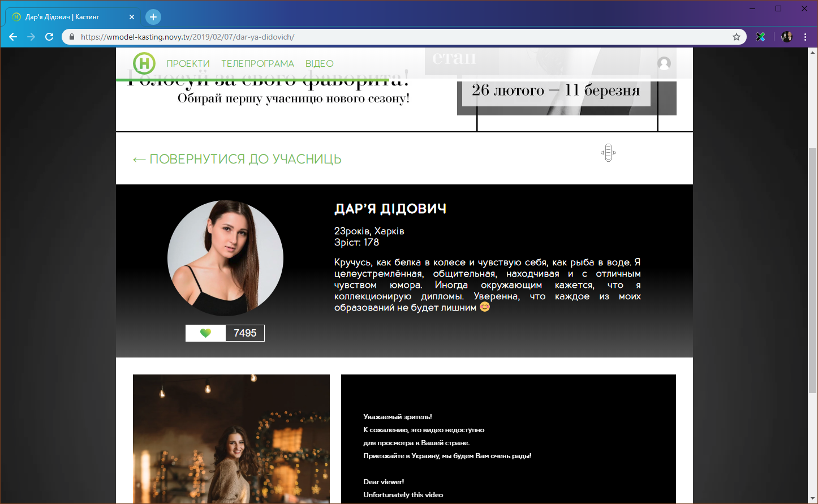Click the page vertical scrollbar thumb
Screen dimensions: 818x504
point(813,270)
